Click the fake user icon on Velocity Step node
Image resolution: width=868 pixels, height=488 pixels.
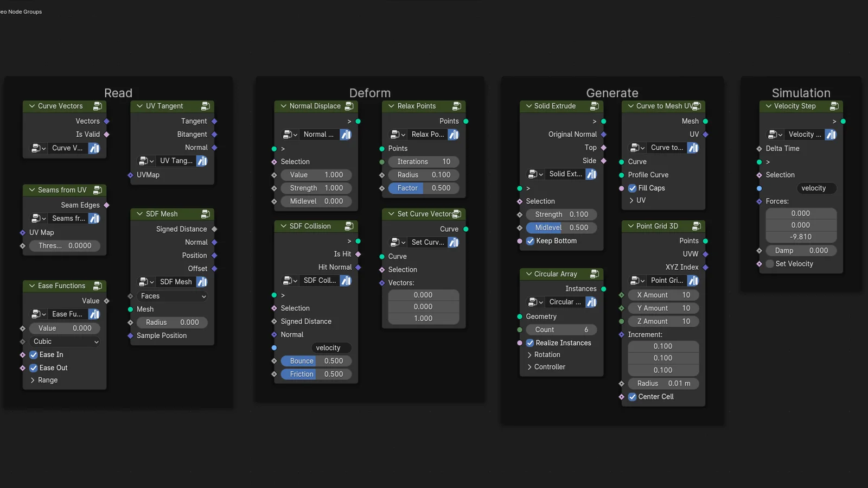(831, 135)
